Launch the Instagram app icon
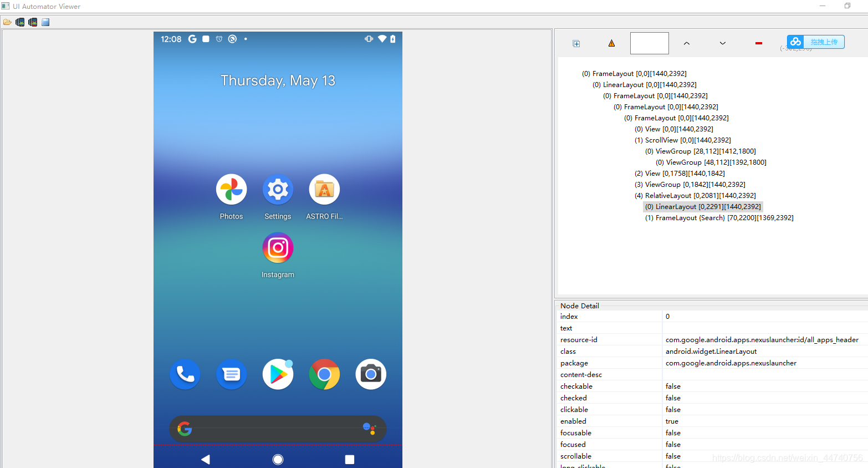Viewport: 868px width, 468px height. point(278,248)
